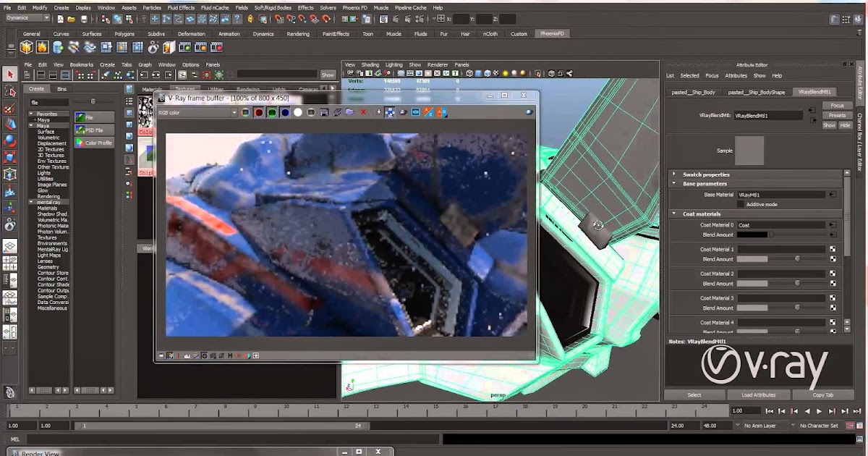Activate the Move tool in the toolbox

[10, 124]
